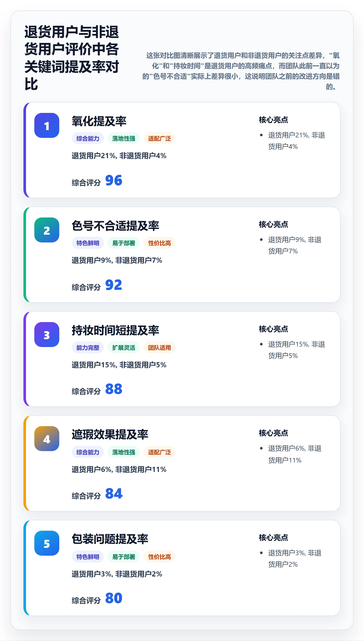This screenshot has width=364, height=641.
Task: Click the main page title 退货用户与非退货用户评价
Action: coord(72,58)
